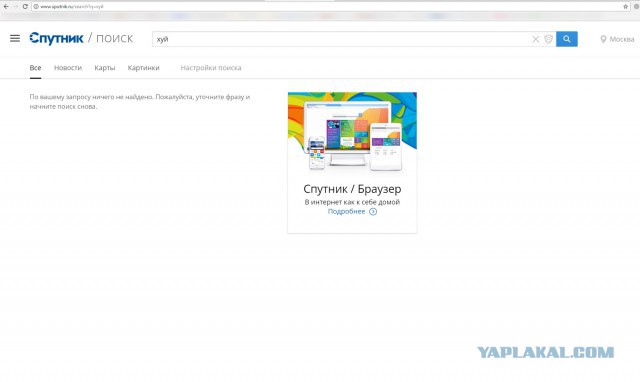The height and width of the screenshot is (382, 640).
Task: Open the hamburger menu next to Спутник logo
Action: 15,38
